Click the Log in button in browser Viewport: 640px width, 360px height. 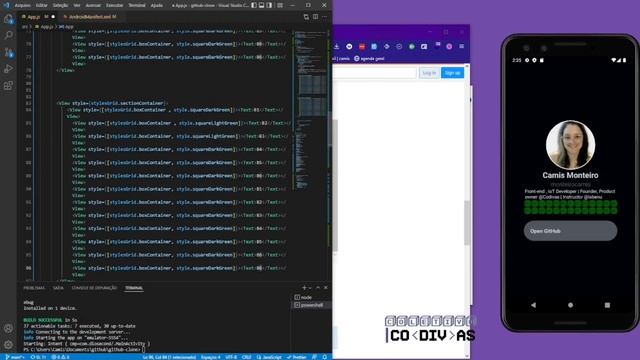click(x=429, y=73)
